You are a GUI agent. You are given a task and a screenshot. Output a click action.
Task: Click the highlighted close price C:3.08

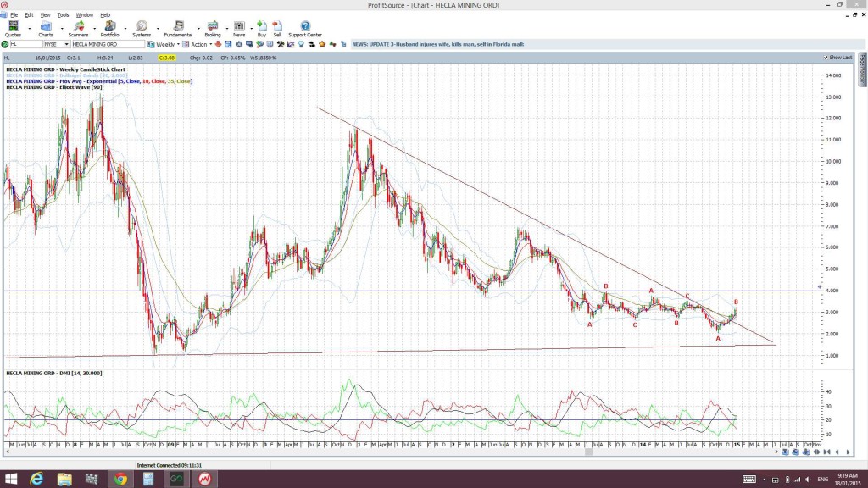[x=167, y=58]
